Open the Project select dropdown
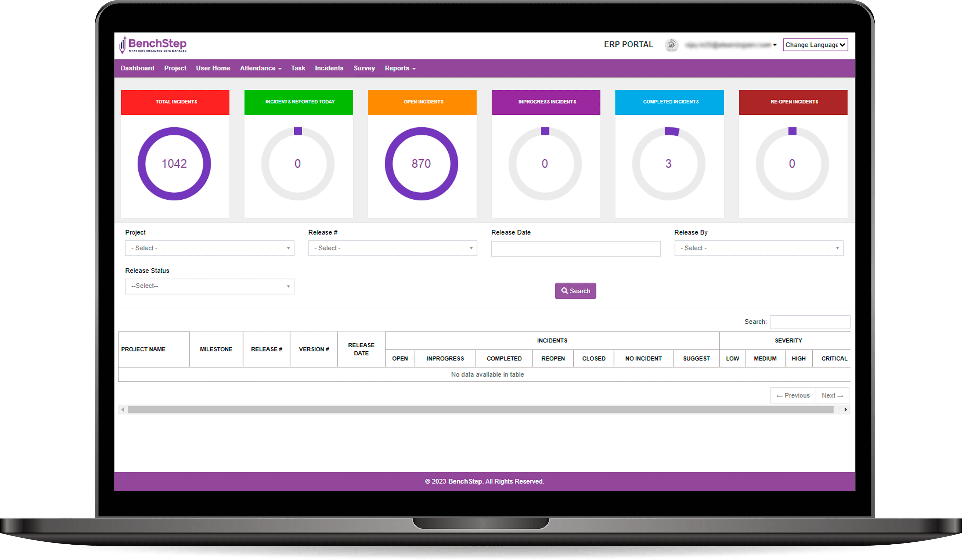The image size is (962, 560). [x=210, y=248]
